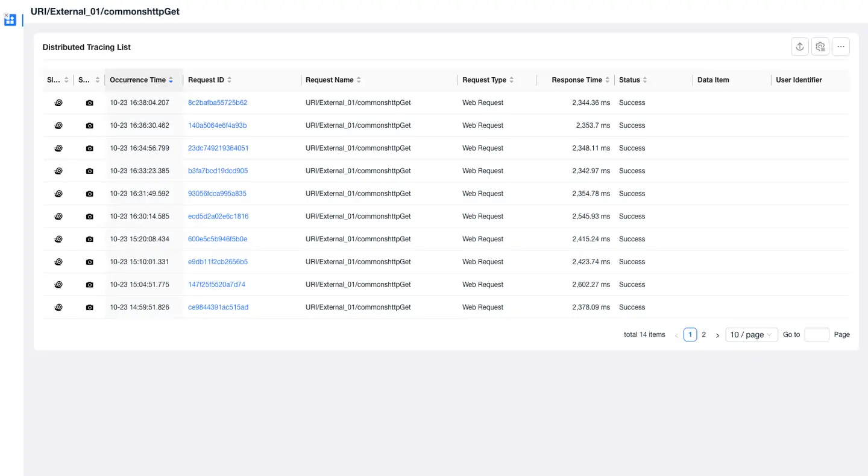Select the blue dashboard icon in the left sidebar

point(10,20)
